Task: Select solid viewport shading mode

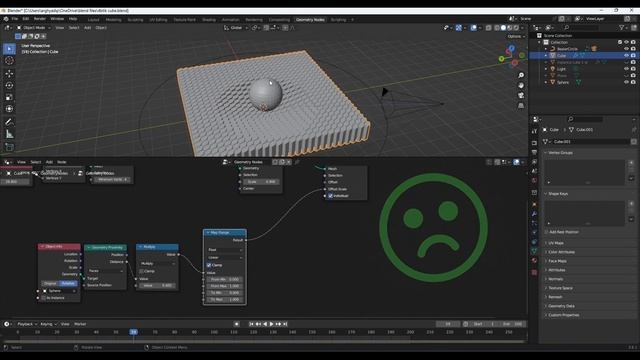Action: (503, 28)
